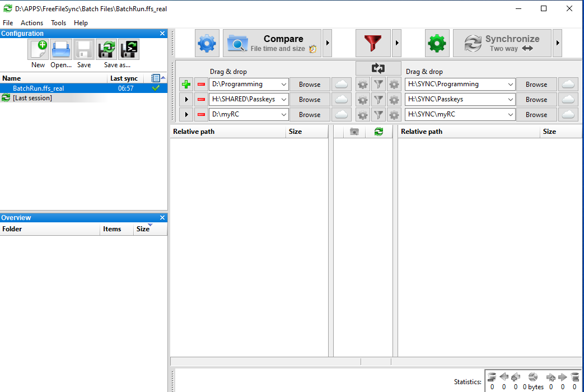The image size is (584, 392).
Task: Expand the filter options arrow
Action: (396, 43)
